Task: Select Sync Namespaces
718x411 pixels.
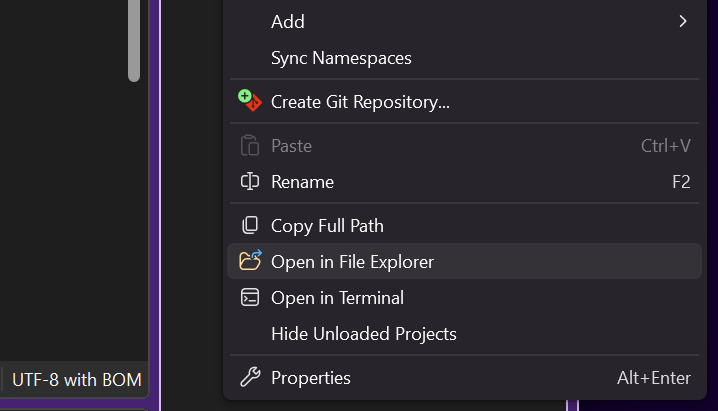Action: point(341,58)
